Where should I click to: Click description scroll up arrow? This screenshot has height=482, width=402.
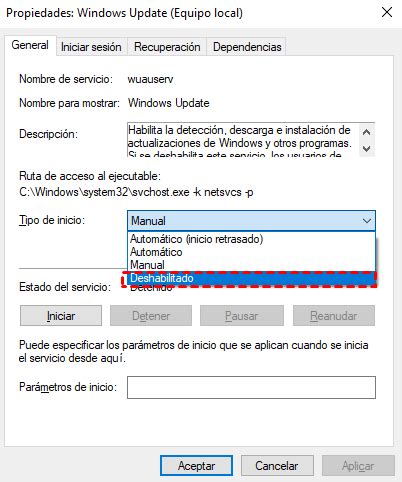pyautogui.click(x=367, y=132)
